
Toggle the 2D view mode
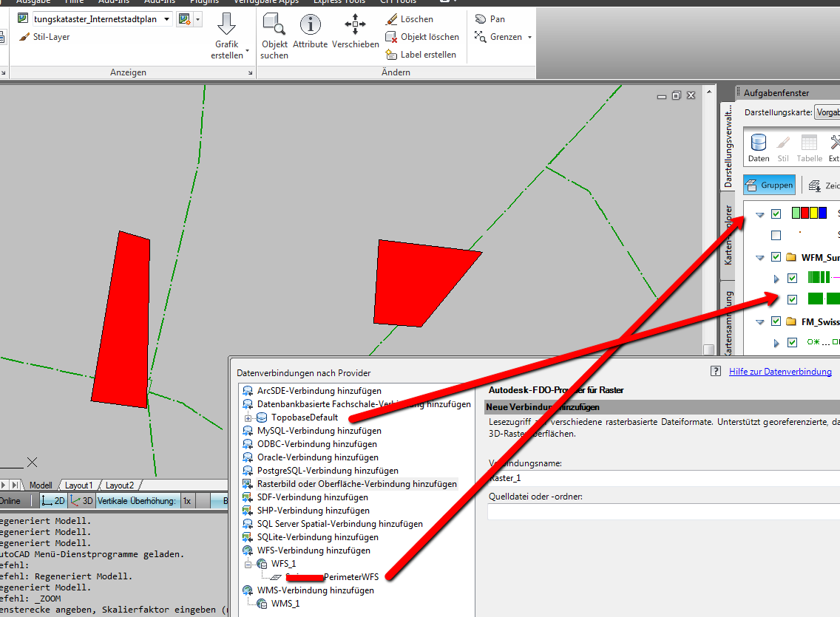[53, 501]
